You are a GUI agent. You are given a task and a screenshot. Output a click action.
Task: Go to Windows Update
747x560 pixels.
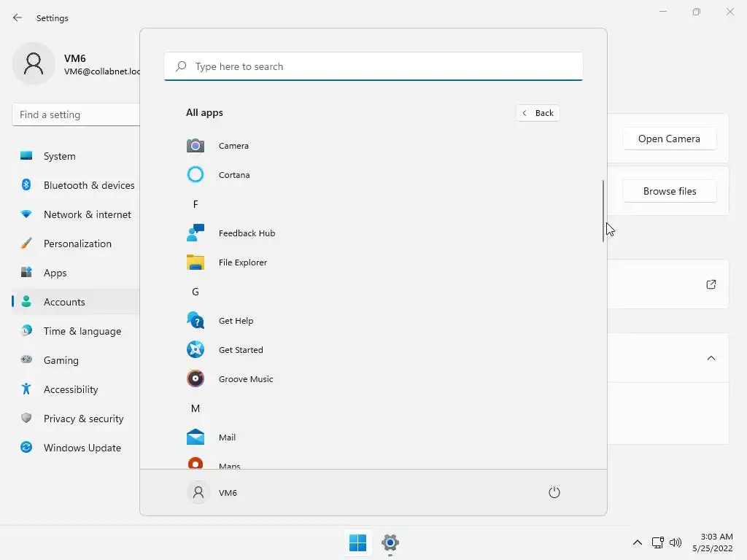76,448
